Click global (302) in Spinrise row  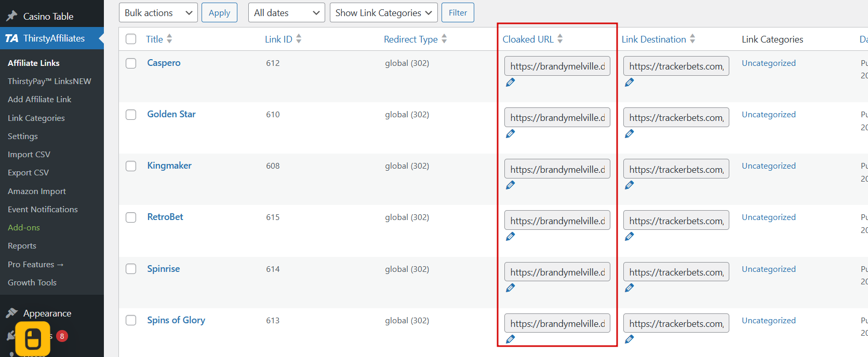407,269
